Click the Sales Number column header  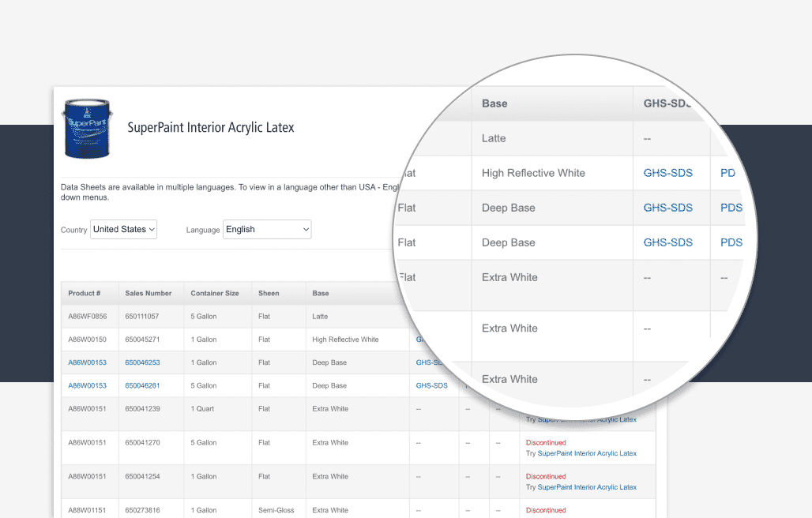point(148,294)
